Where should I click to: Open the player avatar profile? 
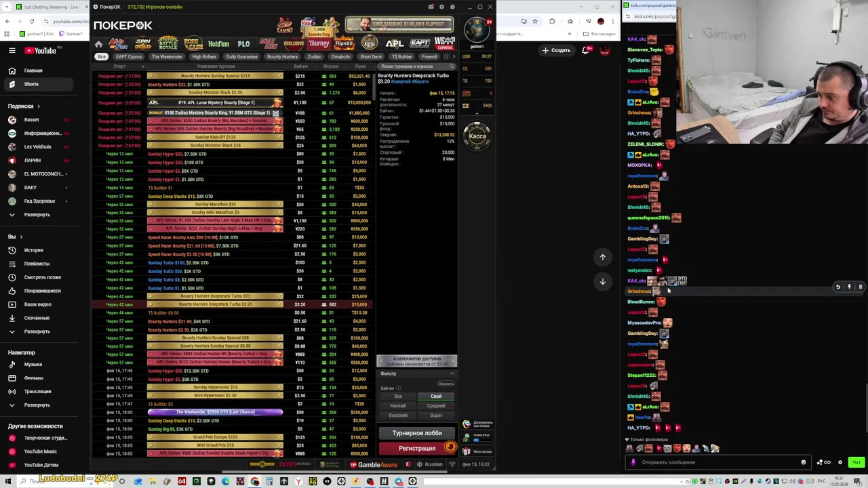click(477, 30)
